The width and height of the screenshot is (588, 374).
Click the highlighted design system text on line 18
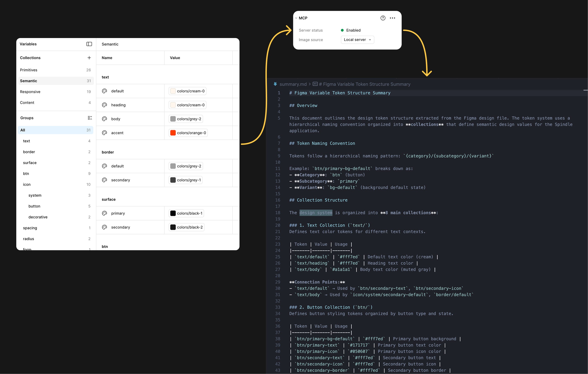pos(315,213)
